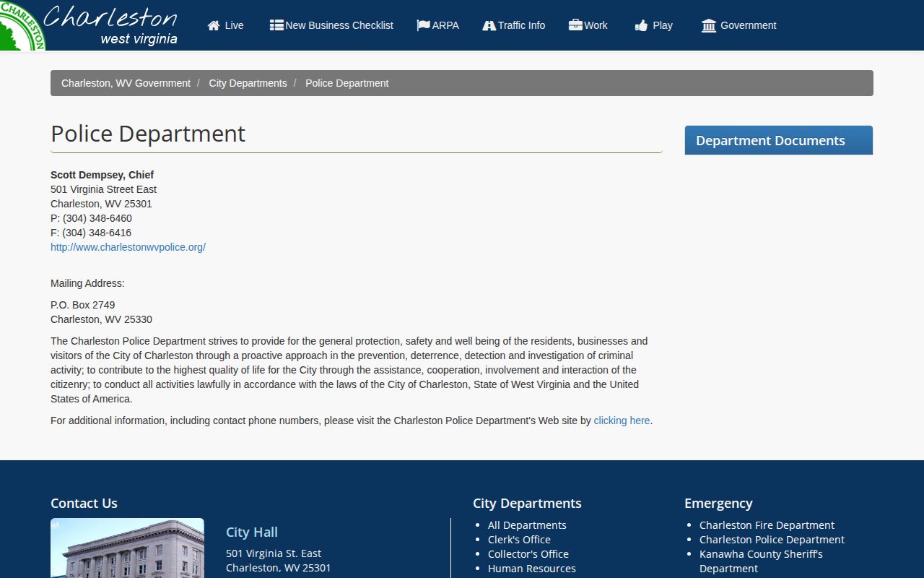Viewport: 924px width, 578px height.
Task: Open the Work menu label
Action: tap(596, 25)
